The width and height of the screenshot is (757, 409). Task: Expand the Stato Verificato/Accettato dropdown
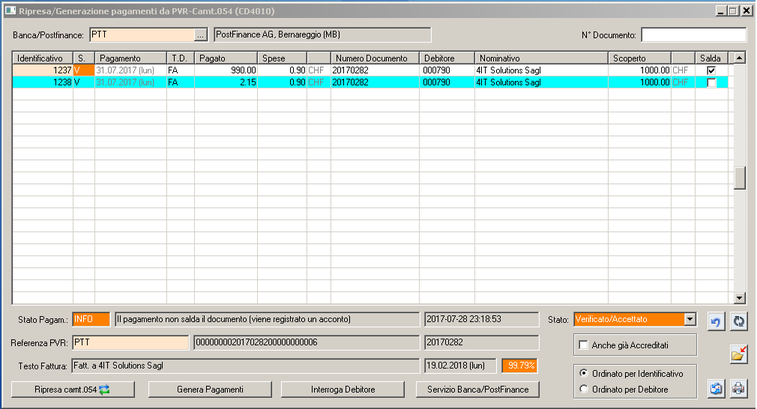(689, 319)
